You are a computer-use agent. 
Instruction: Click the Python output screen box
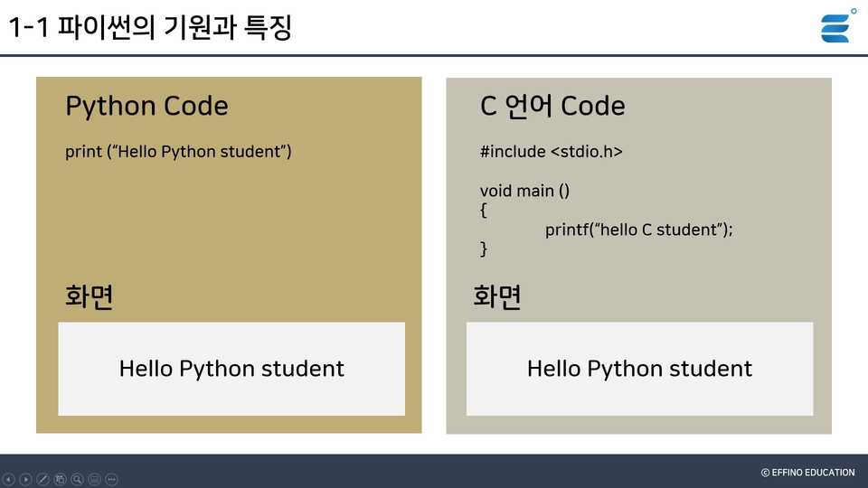[x=231, y=369]
